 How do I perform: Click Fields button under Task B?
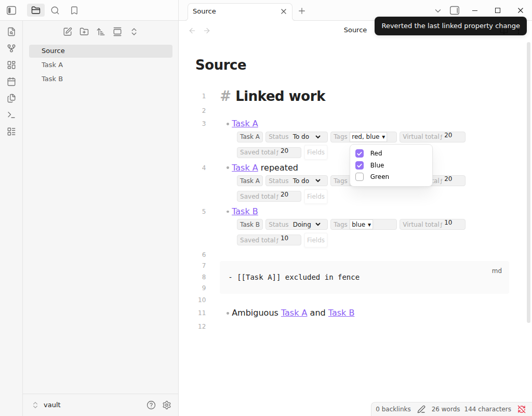pyautogui.click(x=315, y=240)
